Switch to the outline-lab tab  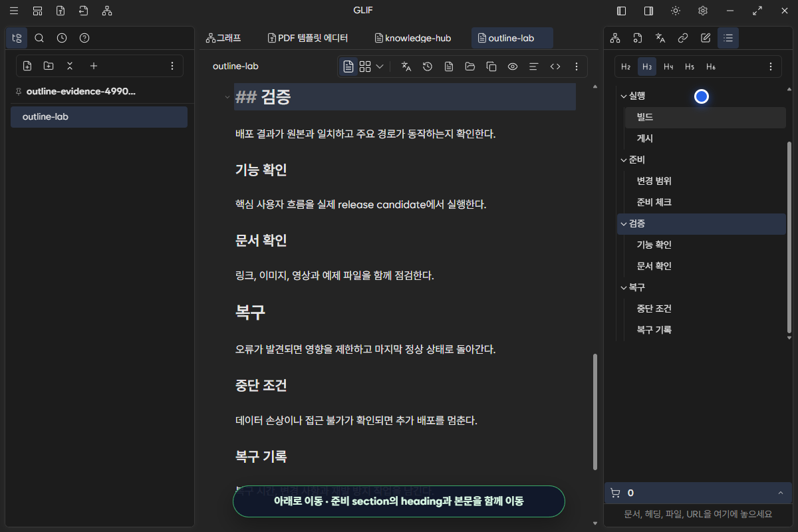[512, 38]
